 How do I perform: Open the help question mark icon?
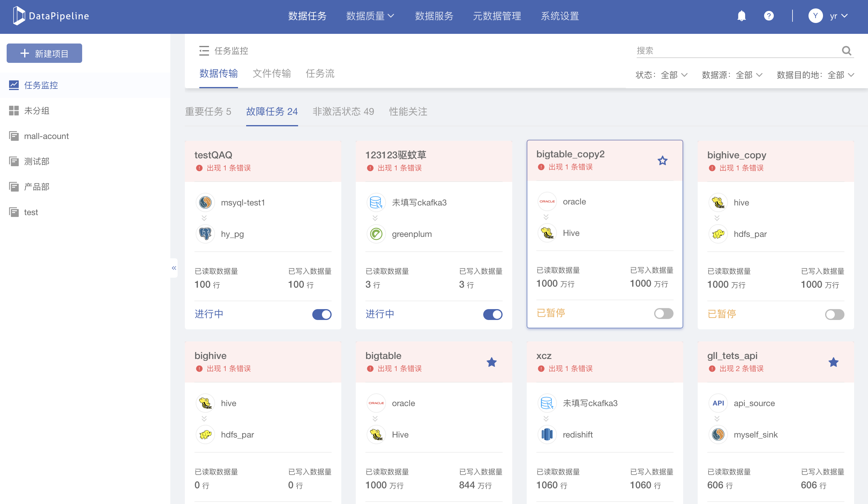pyautogui.click(x=768, y=16)
